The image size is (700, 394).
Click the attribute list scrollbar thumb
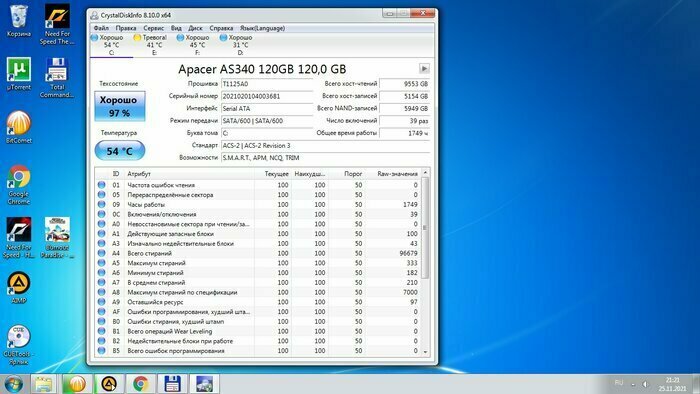coord(425,228)
